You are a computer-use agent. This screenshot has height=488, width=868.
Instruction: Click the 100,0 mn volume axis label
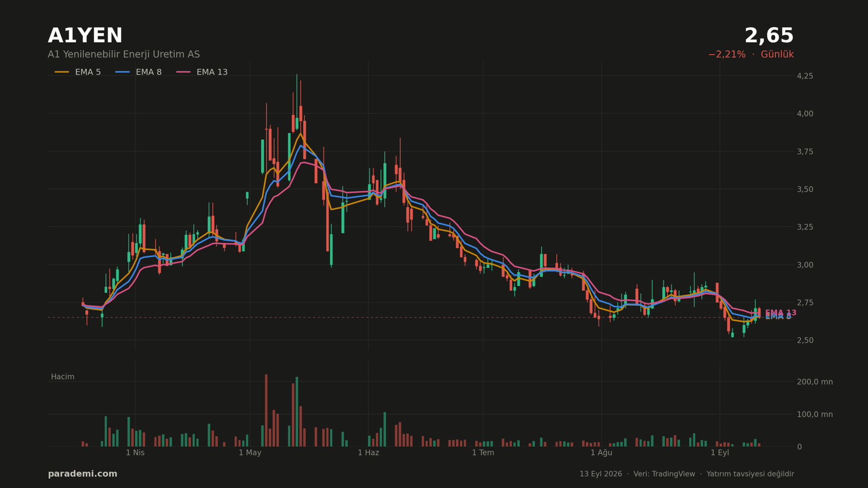click(814, 414)
